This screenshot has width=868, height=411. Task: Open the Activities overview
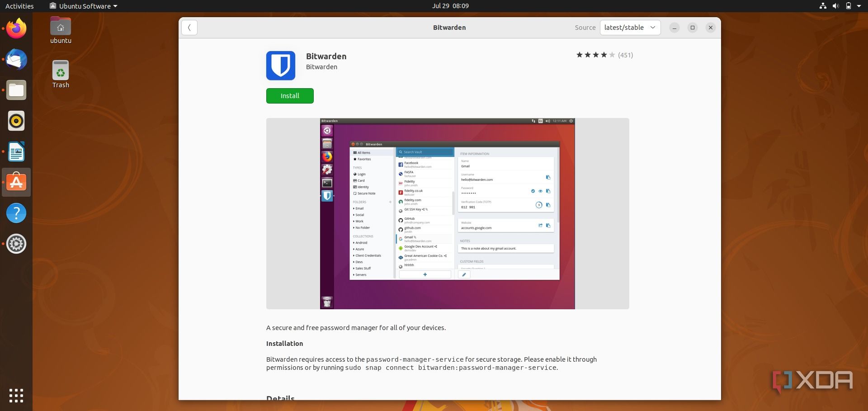pyautogui.click(x=19, y=6)
